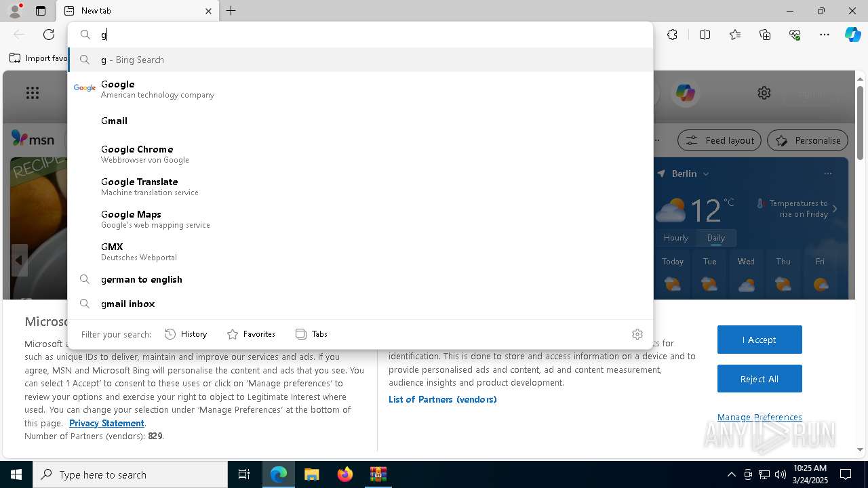The height and width of the screenshot is (488, 868).
Task: Switch weather to Hourly tab
Action: click(676, 238)
